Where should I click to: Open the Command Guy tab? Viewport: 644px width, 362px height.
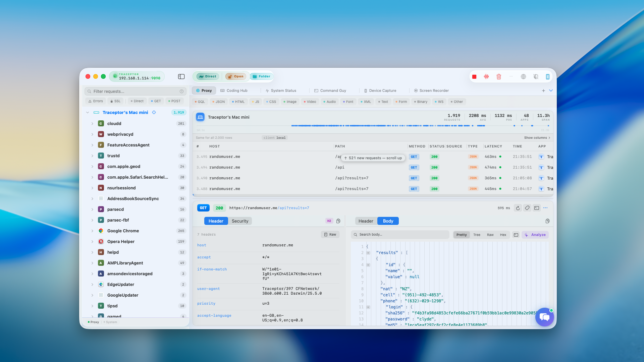[x=330, y=91]
